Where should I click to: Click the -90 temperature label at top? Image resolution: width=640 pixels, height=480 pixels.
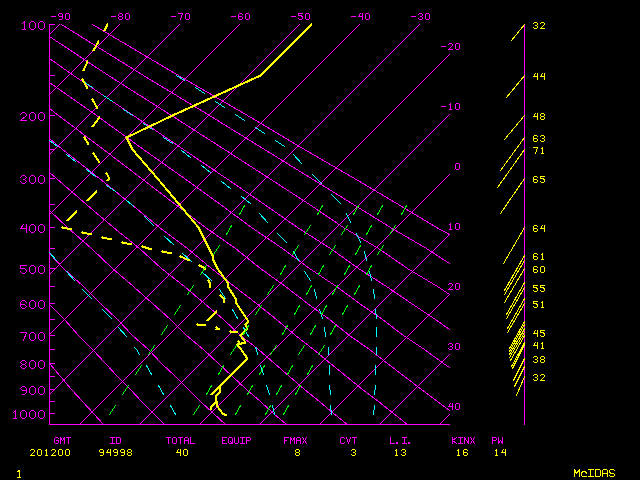tap(61, 17)
